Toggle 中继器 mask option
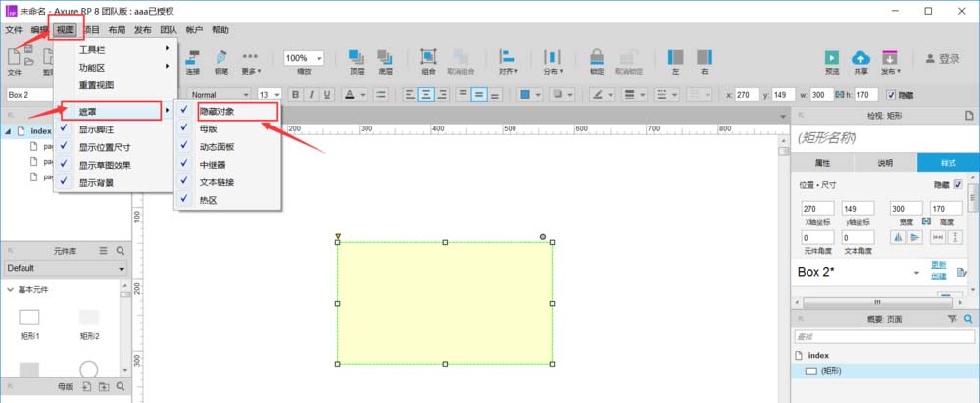Viewport: 980px width, 403px height. coord(227,165)
